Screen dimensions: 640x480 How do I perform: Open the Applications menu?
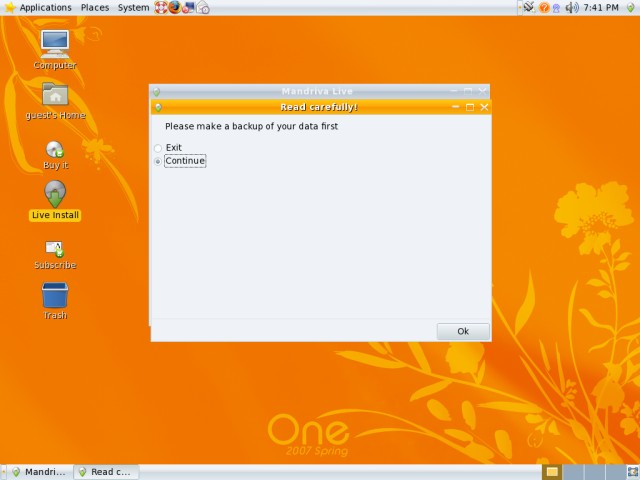point(45,7)
